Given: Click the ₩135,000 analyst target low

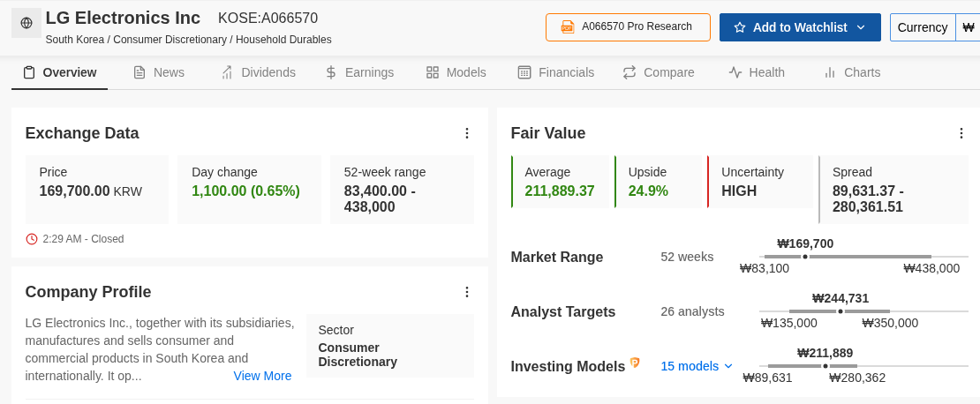Looking at the screenshot, I should pyautogui.click(x=788, y=323).
